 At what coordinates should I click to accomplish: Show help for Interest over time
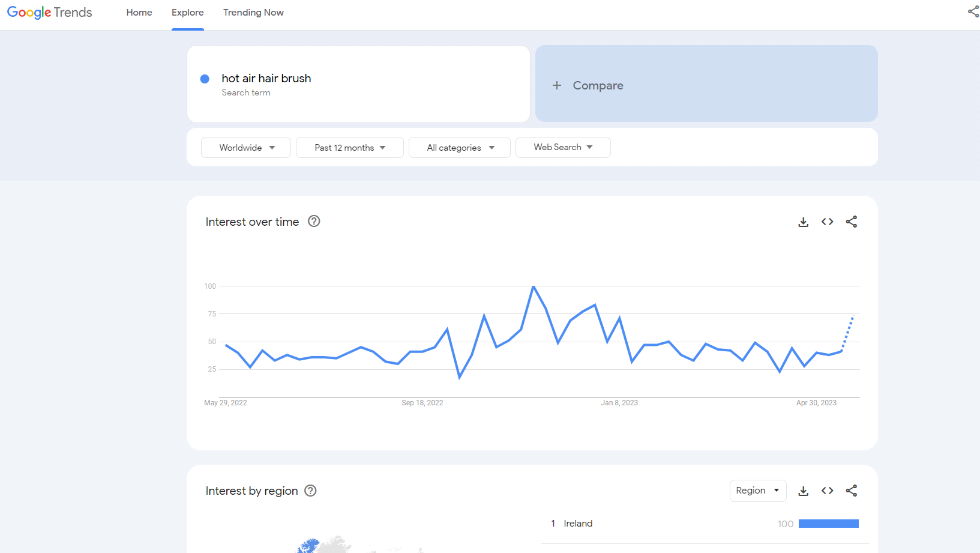pyautogui.click(x=314, y=221)
